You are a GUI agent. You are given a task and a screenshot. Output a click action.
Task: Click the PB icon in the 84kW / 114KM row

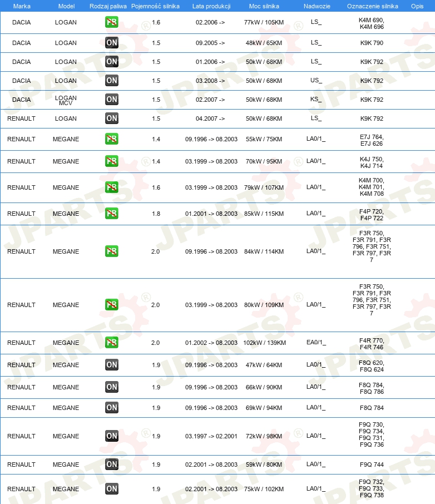(112, 251)
